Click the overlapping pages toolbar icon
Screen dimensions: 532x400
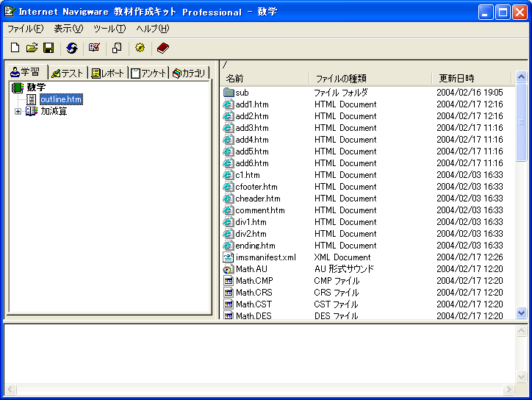click(117, 48)
